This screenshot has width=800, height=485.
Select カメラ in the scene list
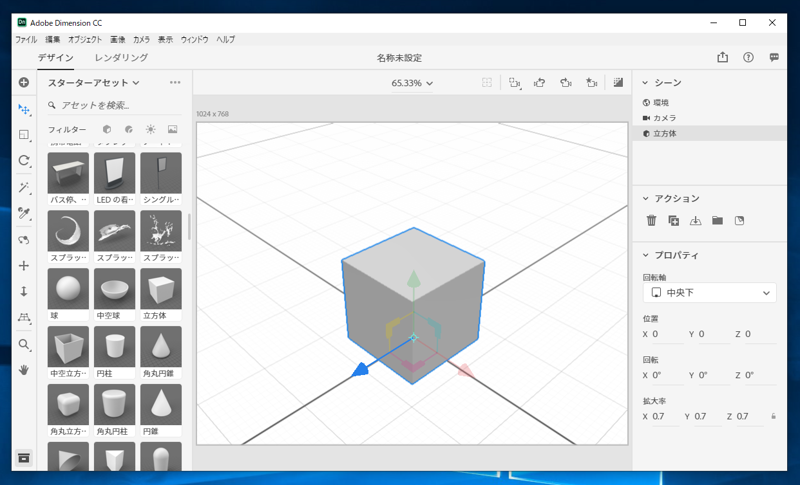click(x=709, y=118)
